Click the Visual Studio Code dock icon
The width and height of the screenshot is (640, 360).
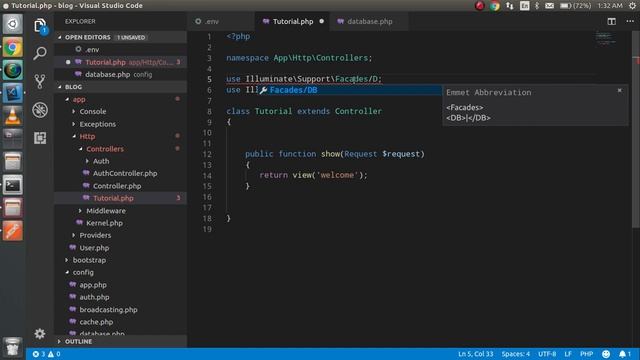click(x=13, y=93)
